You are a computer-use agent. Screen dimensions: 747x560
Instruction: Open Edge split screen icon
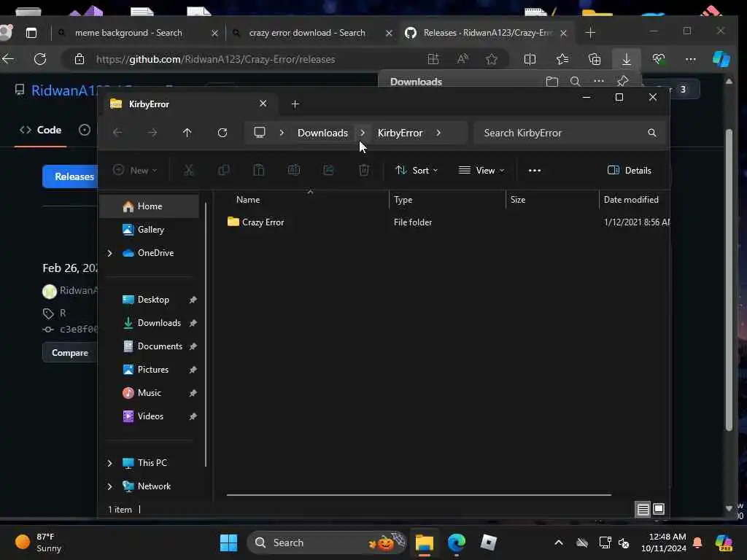[530, 59]
